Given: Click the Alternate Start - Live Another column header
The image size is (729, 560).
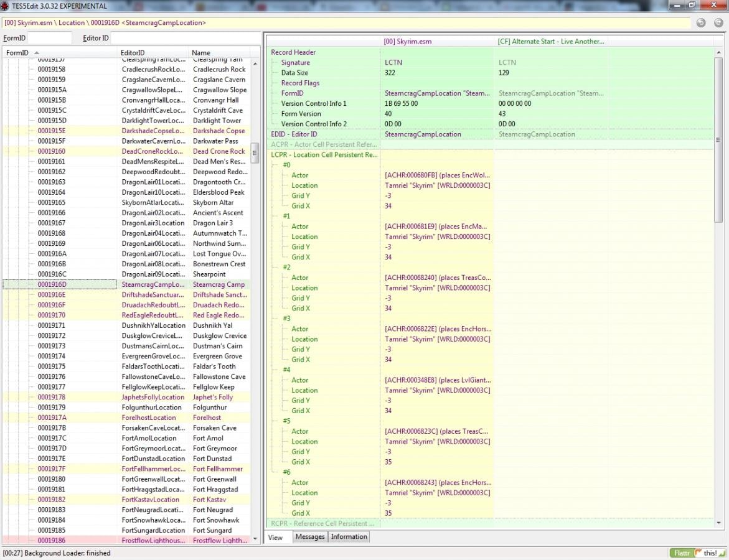Looking at the screenshot, I should click(551, 41).
